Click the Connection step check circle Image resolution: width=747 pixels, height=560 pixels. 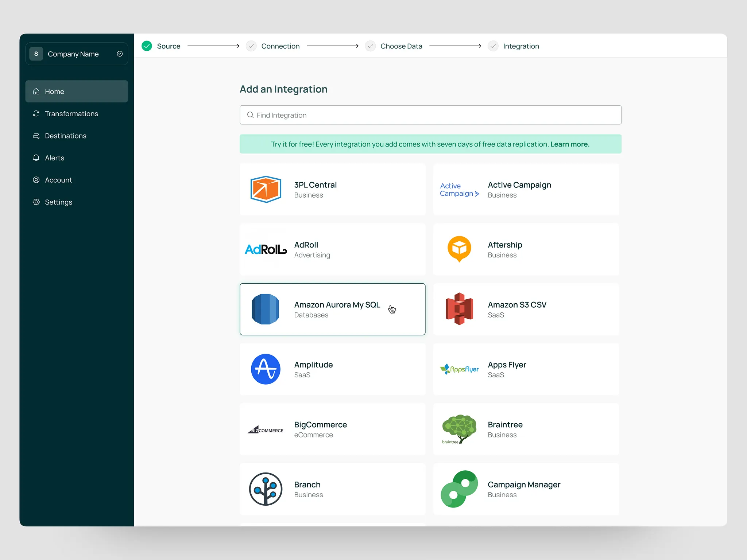click(x=251, y=46)
